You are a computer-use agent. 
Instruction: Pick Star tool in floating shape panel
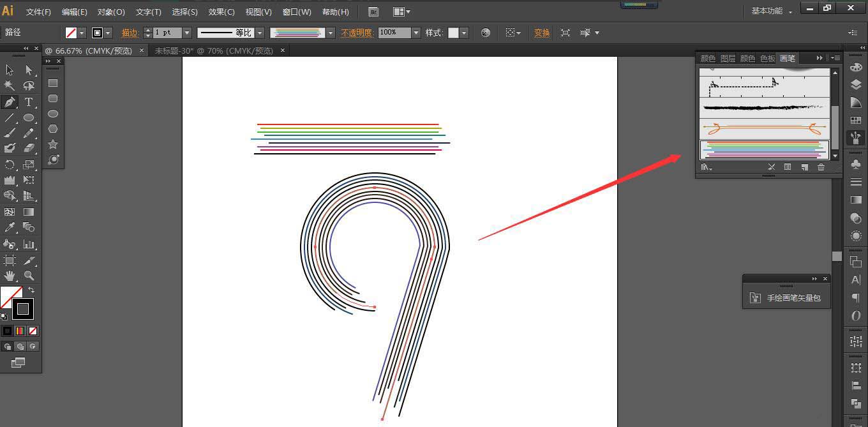click(53, 144)
